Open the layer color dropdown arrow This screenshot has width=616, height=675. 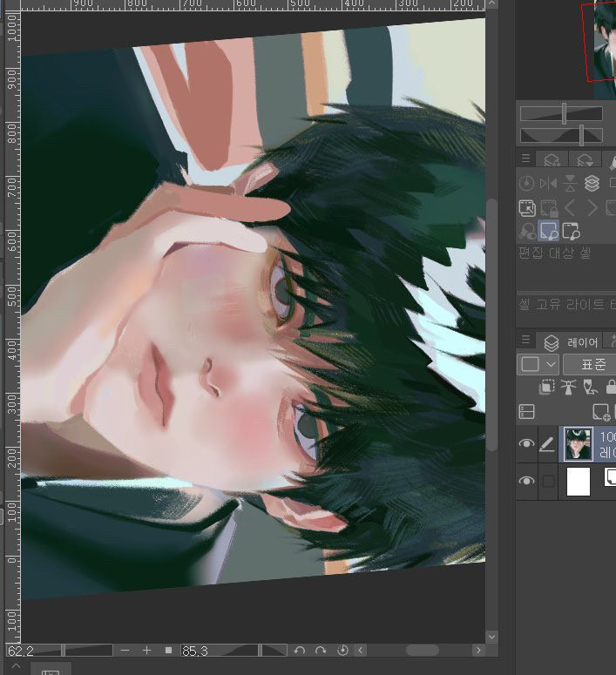(551, 364)
